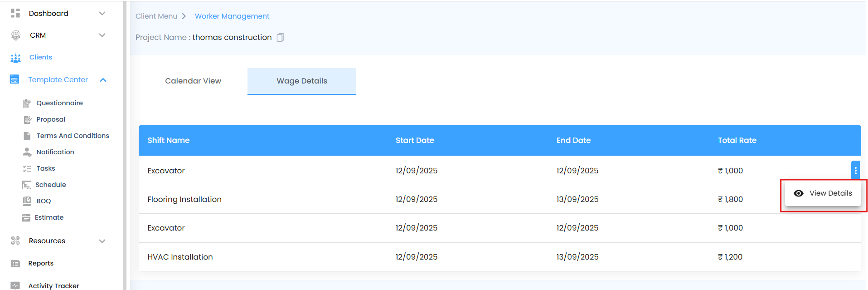868x290 pixels.
Task: Expand the CRM menu chevron
Action: click(102, 35)
